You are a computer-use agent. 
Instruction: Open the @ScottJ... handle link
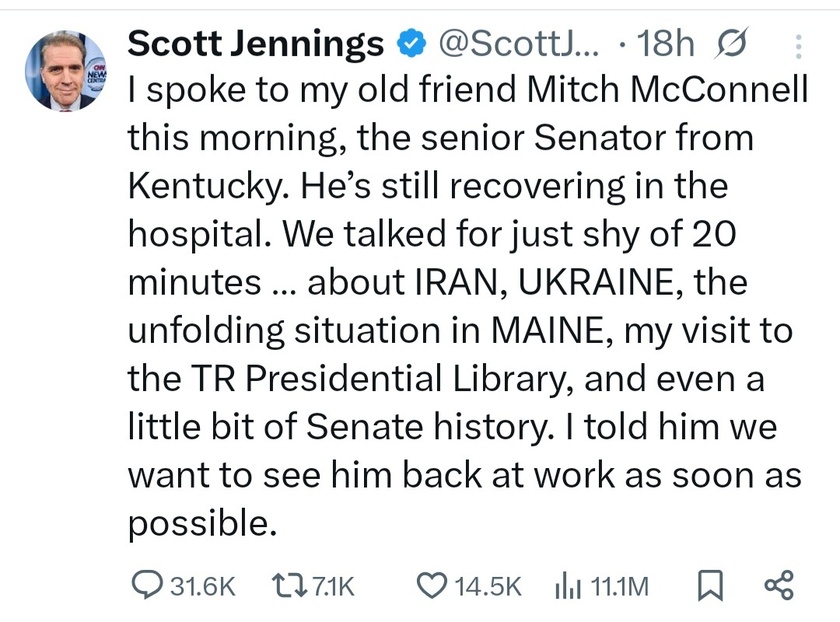click(x=519, y=43)
